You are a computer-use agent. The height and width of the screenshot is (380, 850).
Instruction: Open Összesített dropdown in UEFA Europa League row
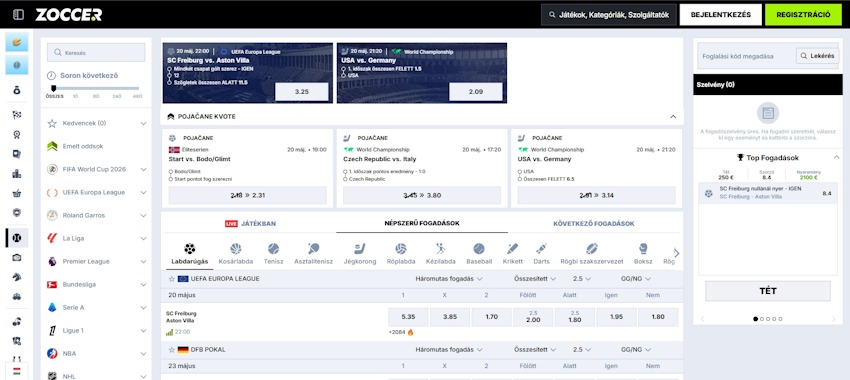[535, 279]
